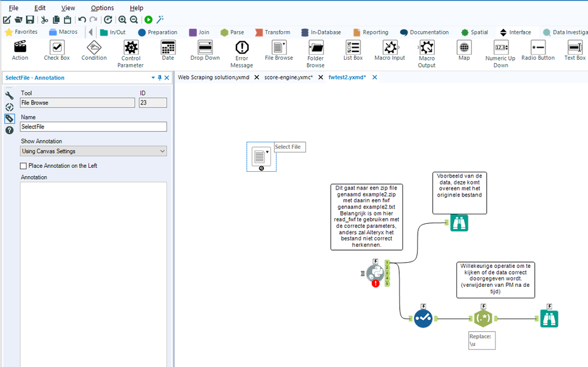Open the Help menu
Image resolution: width=588 pixels, height=367 pixels.
137,8
